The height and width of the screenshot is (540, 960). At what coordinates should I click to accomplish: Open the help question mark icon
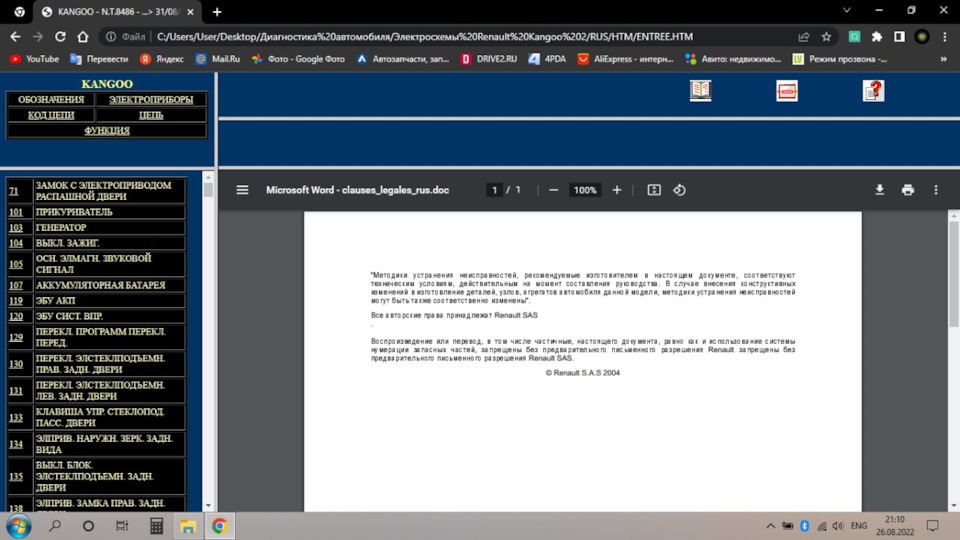click(x=873, y=91)
